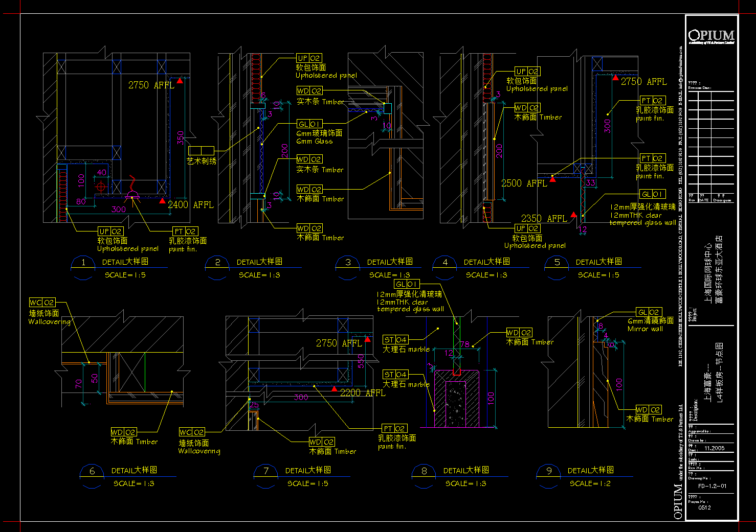Click the detail number 1 bubble

pos(83,263)
